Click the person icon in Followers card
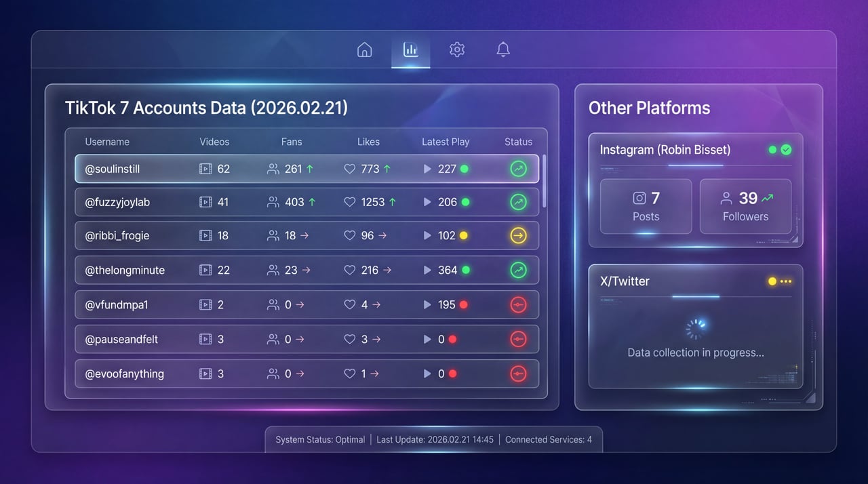 click(726, 198)
